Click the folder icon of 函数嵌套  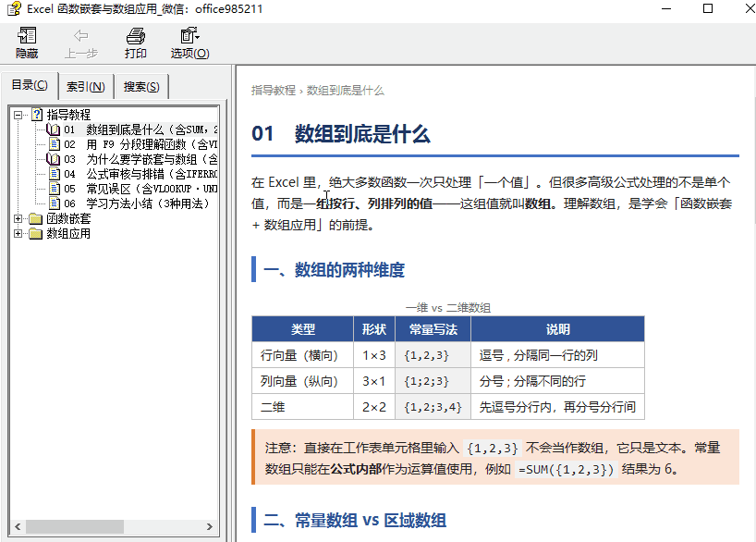36,218
